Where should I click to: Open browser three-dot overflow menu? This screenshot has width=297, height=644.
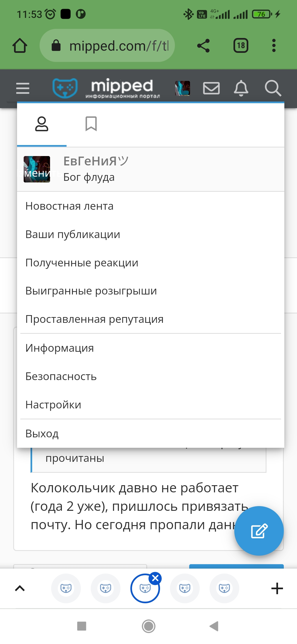(274, 46)
